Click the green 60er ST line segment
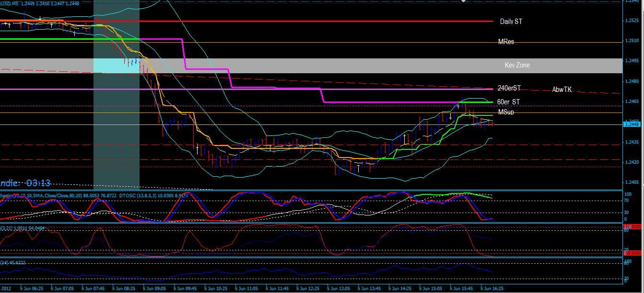Viewport: 644px width, 293px height. 475,101
